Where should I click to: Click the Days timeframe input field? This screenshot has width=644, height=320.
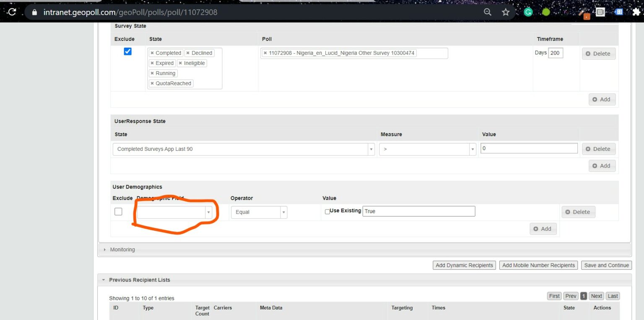[555, 53]
